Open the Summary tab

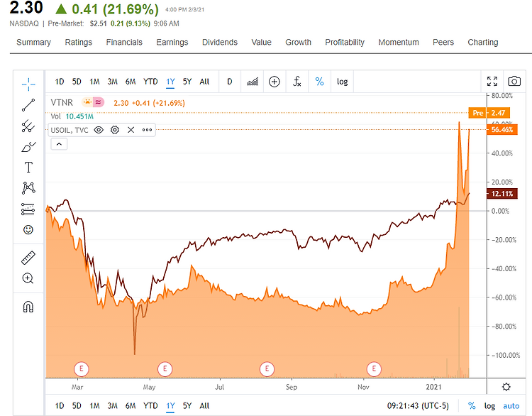click(x=33, y=42)
